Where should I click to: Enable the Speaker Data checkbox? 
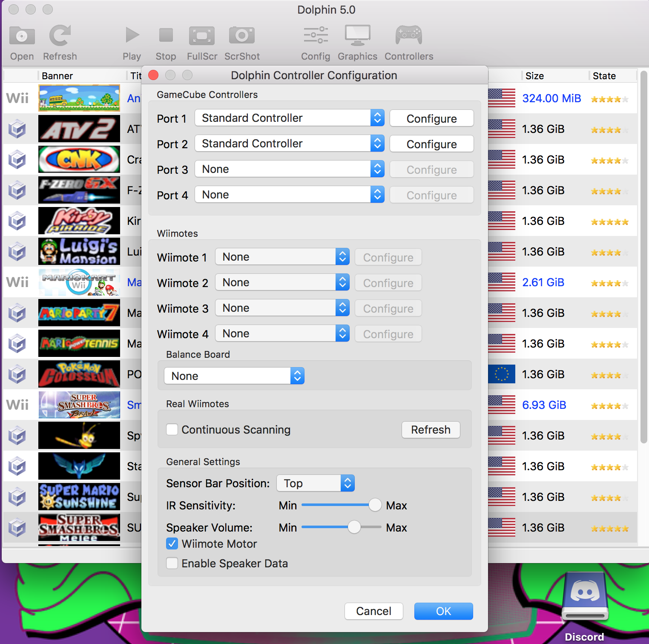[x=172, y=563]
